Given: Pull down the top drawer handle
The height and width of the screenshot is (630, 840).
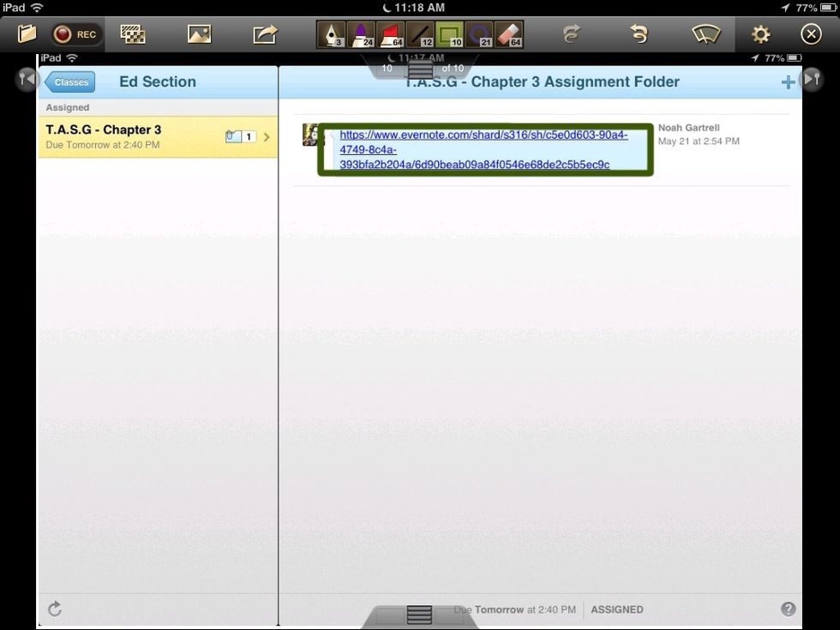Looking at the screenshot, I should coord(418,69).
